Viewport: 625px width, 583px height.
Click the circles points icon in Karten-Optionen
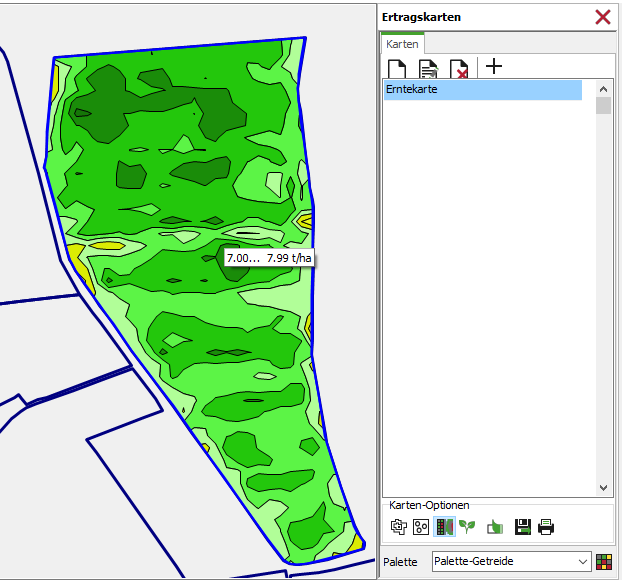click(421, 526)
